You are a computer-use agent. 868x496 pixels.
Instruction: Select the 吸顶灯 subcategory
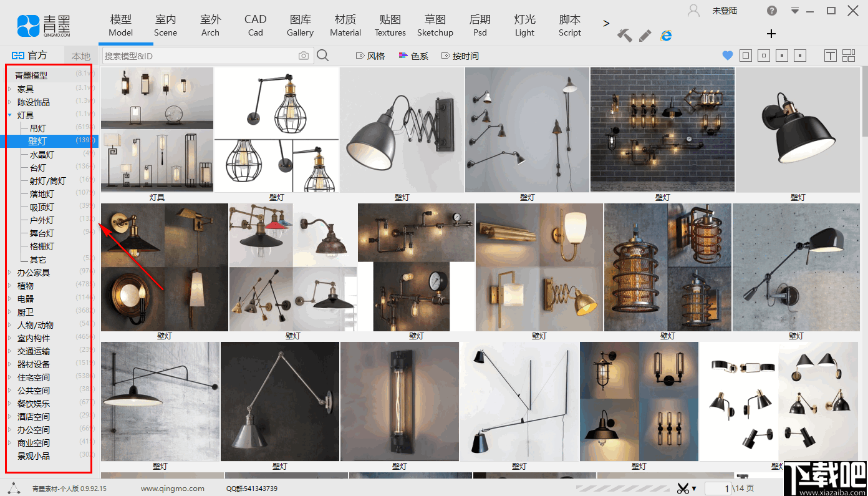point(42,207)
